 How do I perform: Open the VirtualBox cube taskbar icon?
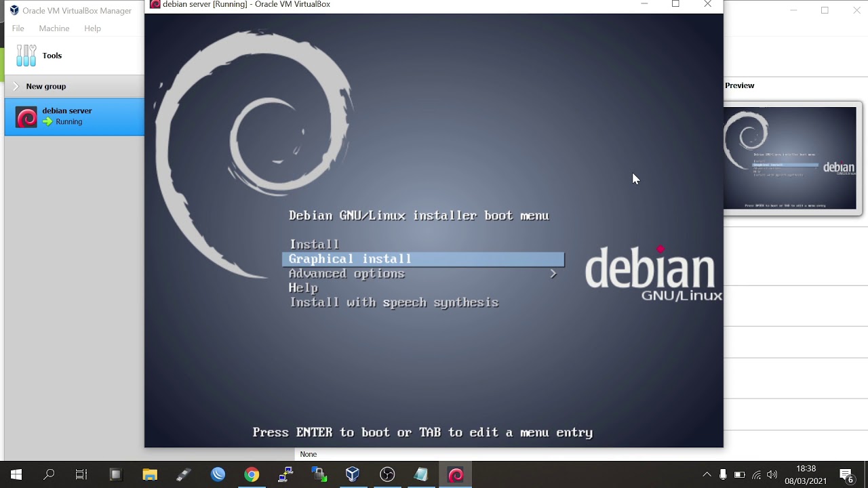click(x=353, y=474)
